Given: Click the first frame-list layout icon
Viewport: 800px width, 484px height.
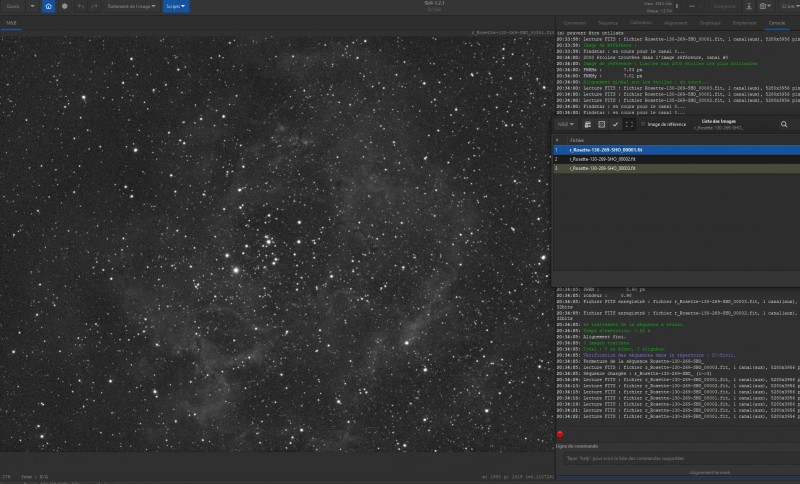Looking at the screenshot, I should 588,124.
